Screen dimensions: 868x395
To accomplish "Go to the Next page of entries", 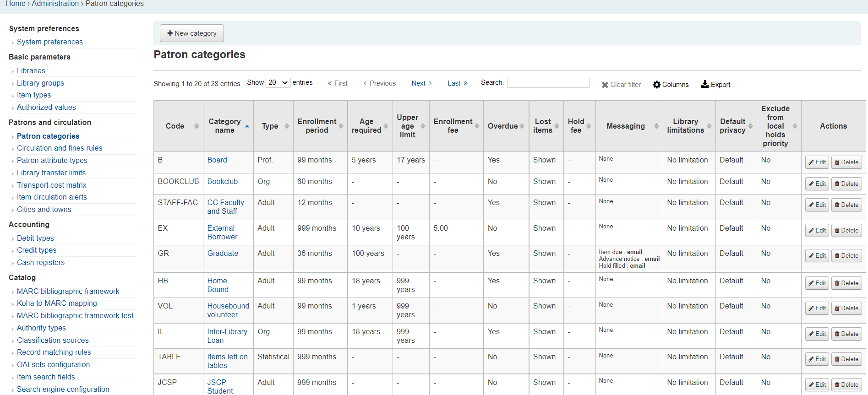I will (x=421, y=83).
